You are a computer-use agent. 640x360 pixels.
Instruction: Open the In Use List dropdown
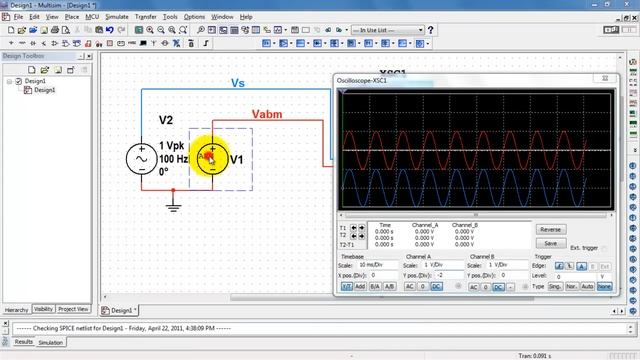click(x=420, y=30)
